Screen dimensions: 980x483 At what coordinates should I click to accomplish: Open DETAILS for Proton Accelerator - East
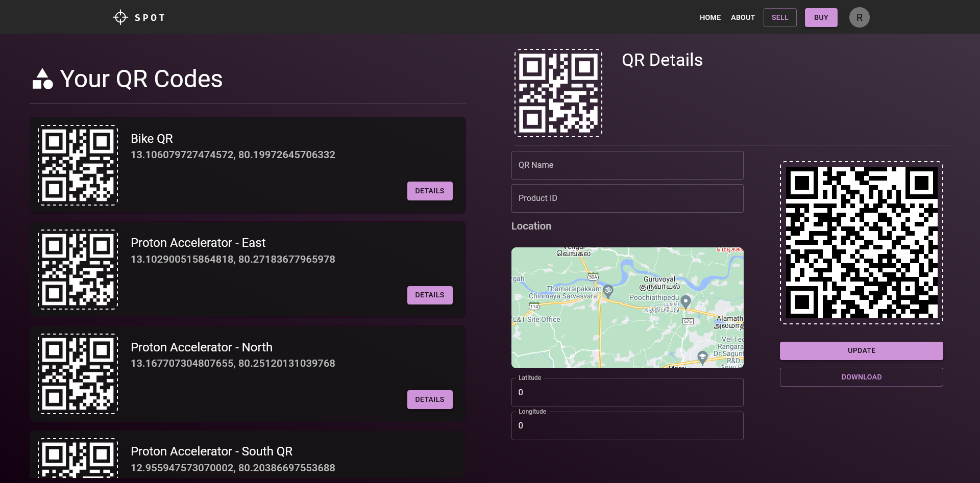click(430, 295)
